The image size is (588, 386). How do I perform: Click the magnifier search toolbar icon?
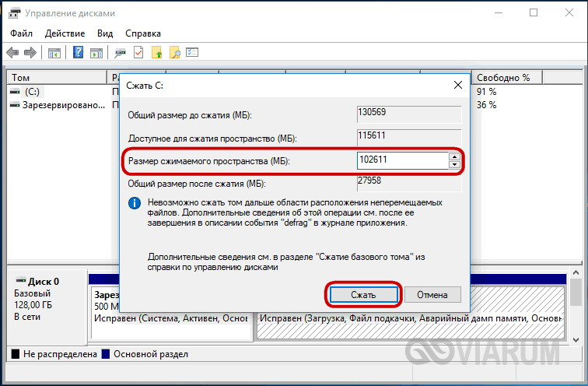[x=174, y=53]
